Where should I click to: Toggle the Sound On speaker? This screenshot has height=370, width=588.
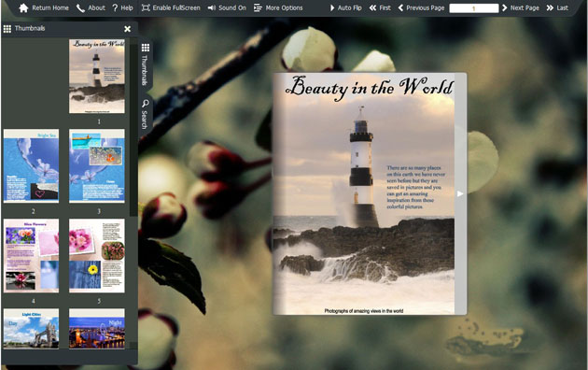[227, 7]
